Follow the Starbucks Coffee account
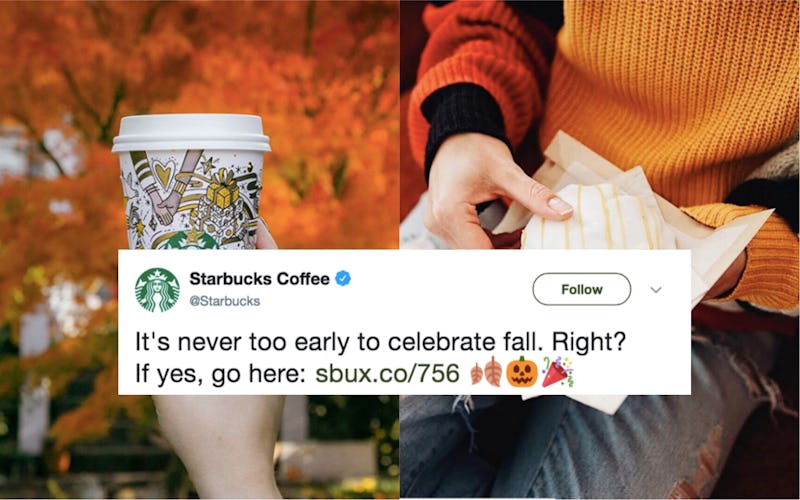Image resolution: width=800 pixels, height=500 pixels. pyautogui.click(x=582, y=289)
